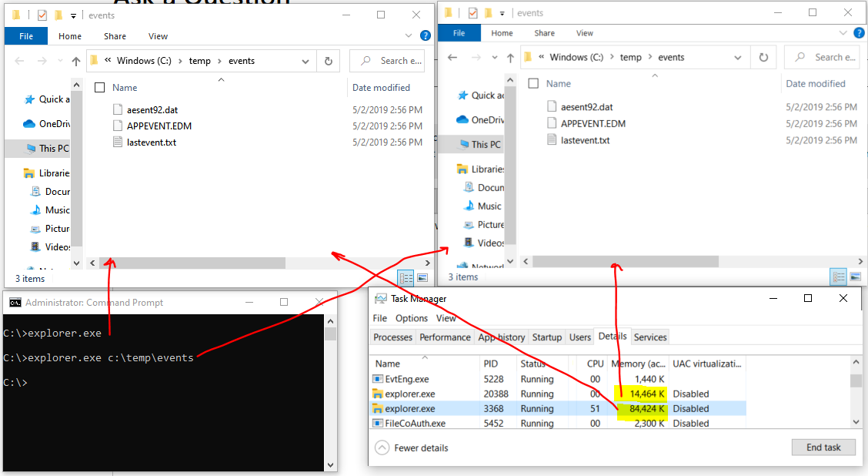Click the Help icon in the right Explorer window
The height and width of the screenshot is (476, 868).
(x=859, y=32)
